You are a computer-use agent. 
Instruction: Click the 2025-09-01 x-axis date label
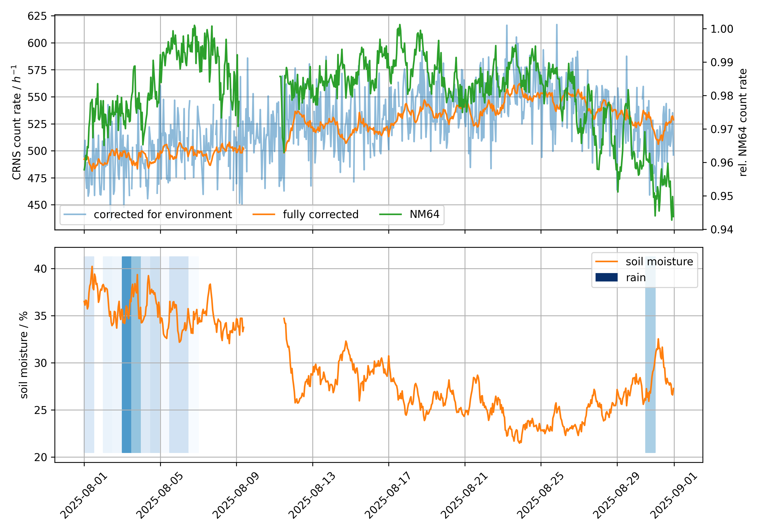tap(674, 496)
